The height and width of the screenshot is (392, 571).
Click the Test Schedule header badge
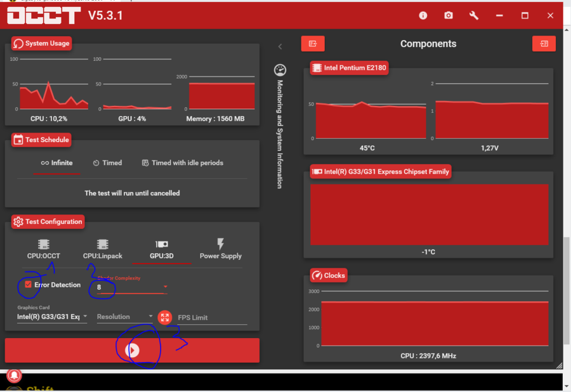[41, 140]
